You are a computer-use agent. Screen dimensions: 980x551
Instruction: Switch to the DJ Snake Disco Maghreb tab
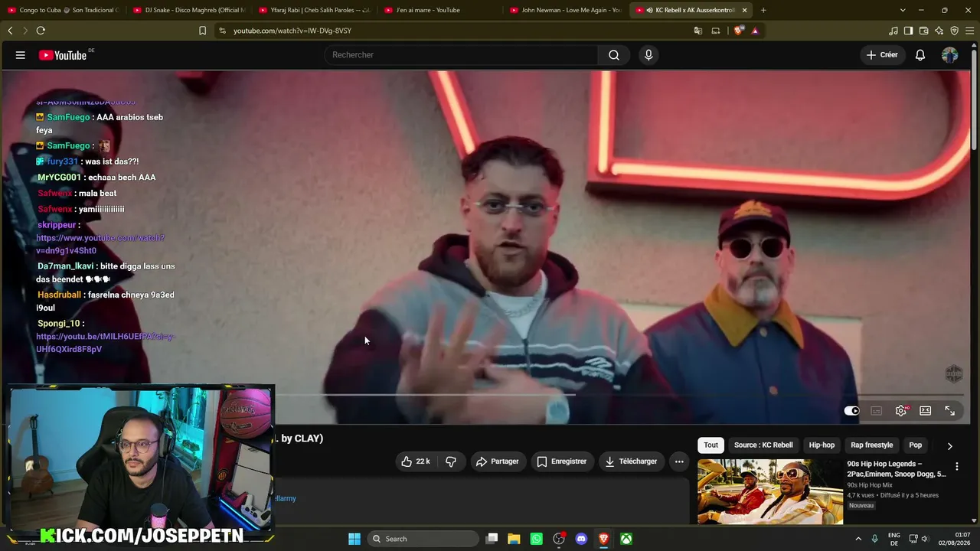188,10
